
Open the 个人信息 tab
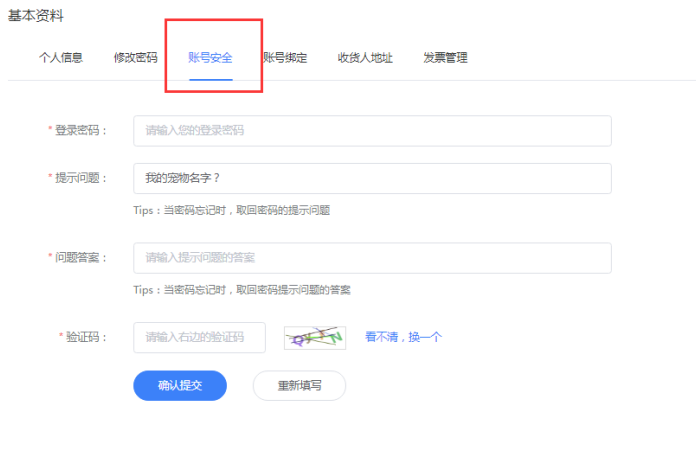(61, 58)
